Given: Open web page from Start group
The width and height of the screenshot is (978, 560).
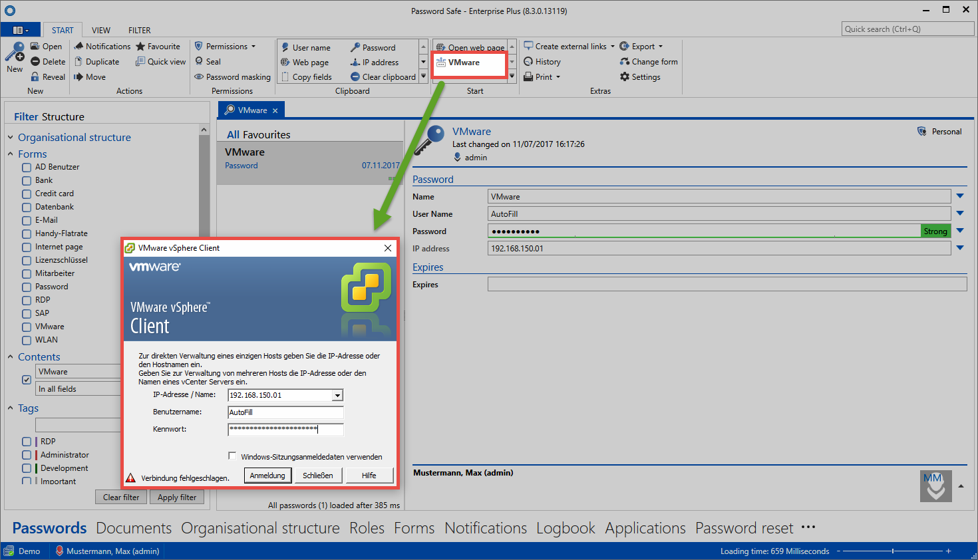Looking at the screenshot, I should 470,48.
